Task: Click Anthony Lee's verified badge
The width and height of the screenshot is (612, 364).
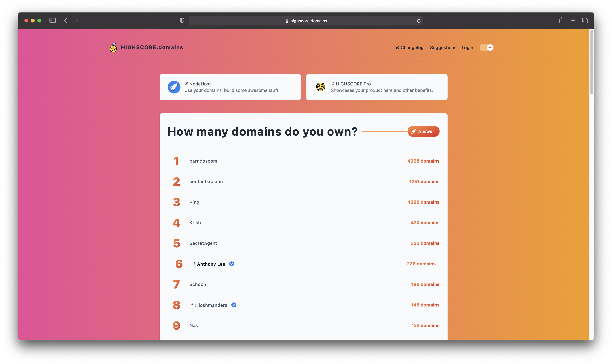Action: coord(231,264)
